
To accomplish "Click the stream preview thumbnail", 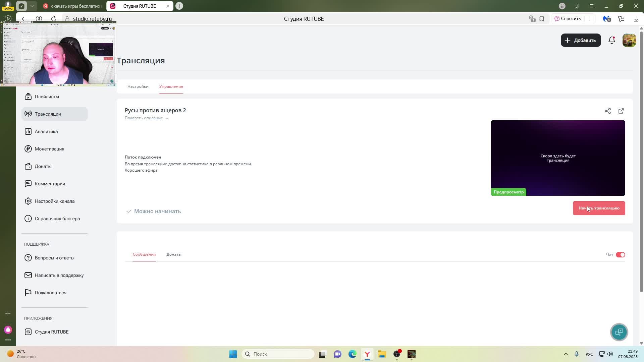I will click(x=558, y=158).
